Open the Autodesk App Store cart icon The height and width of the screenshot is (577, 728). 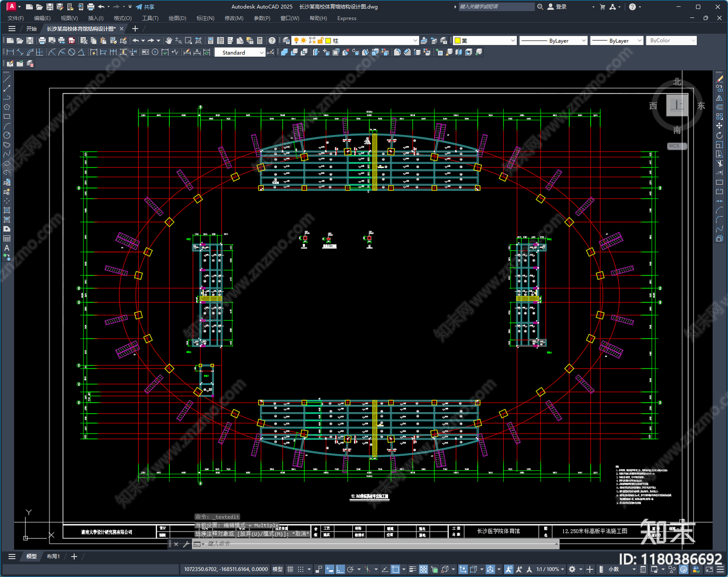602,7
